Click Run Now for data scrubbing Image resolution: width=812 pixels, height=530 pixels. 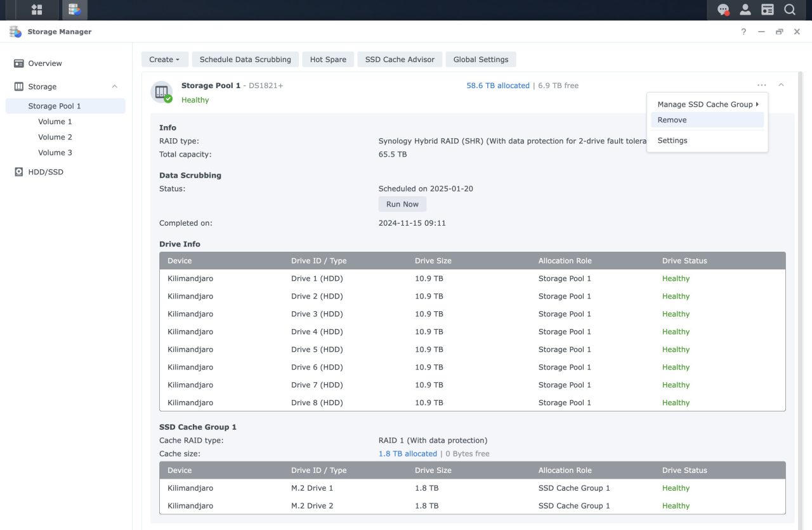click(402, 204)
